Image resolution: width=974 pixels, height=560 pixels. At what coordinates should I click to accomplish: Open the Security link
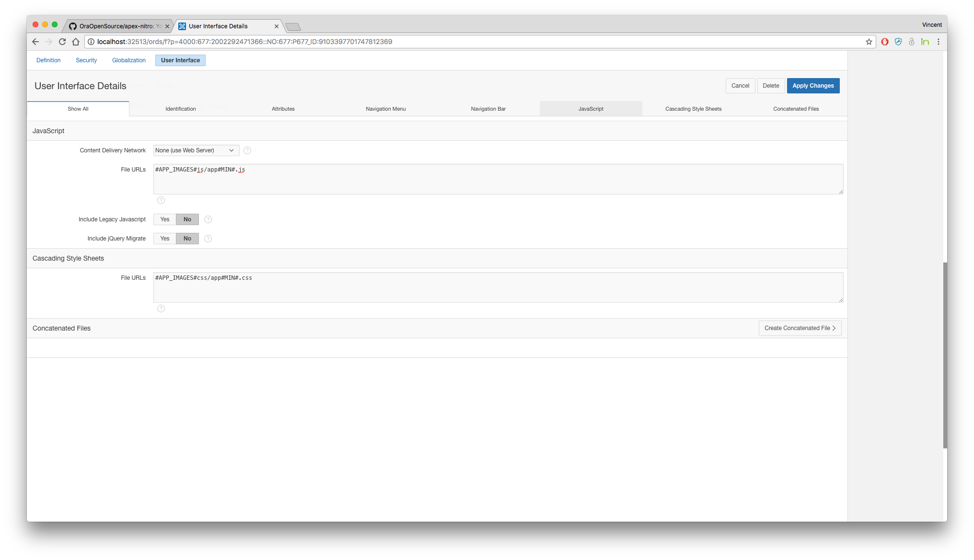click(86, 60)
